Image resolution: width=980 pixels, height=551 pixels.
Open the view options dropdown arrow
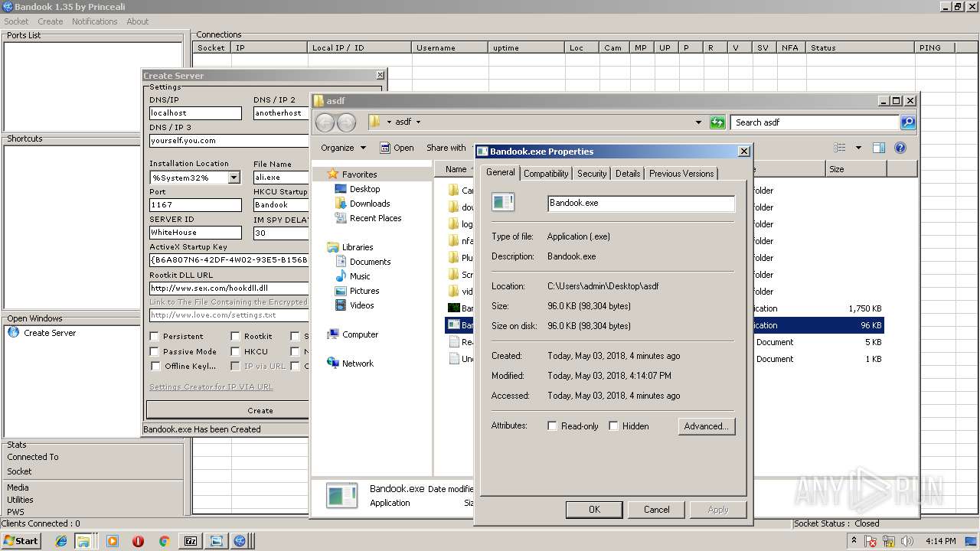[858, 148]
